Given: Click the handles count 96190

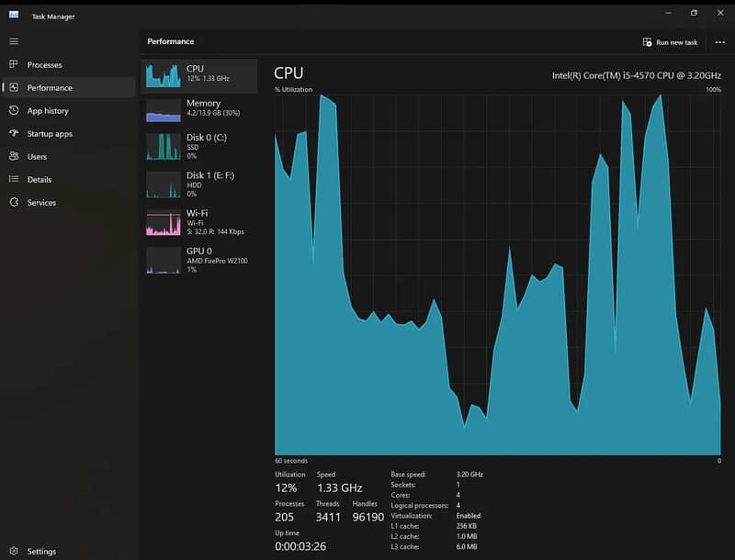Looking at the screenshot, I should click(x=368, y=518).
